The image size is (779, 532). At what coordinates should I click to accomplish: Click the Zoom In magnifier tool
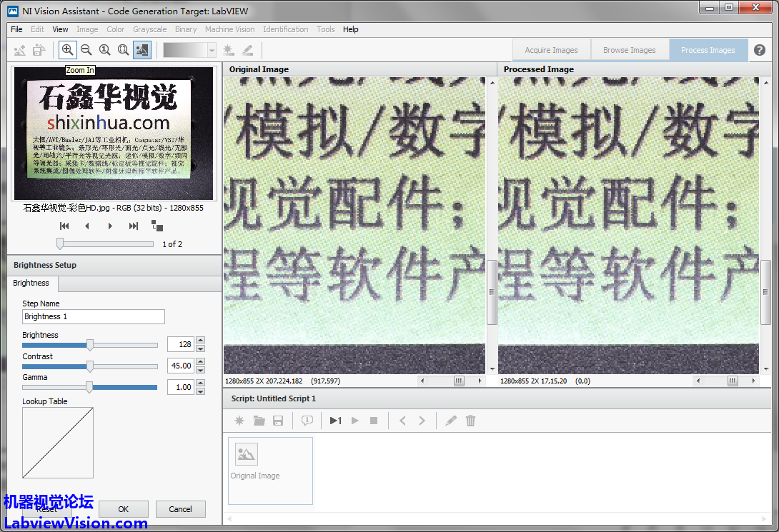pos(68,50)
